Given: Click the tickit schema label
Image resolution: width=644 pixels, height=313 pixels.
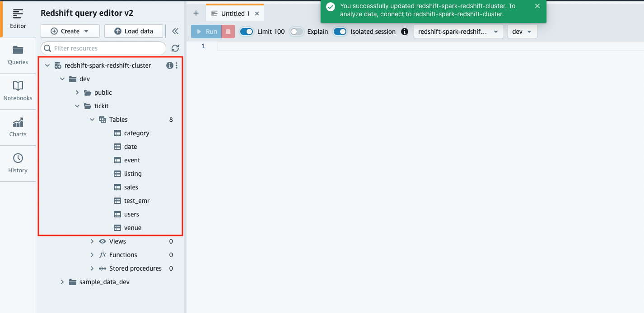Looking at the screenshot, I should point(102,106).
